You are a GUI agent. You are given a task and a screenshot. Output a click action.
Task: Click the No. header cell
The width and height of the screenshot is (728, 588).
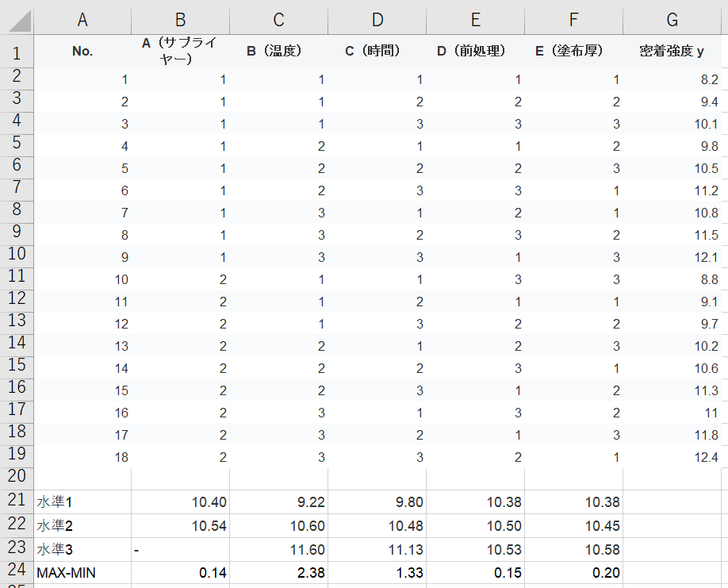[82, 52]
